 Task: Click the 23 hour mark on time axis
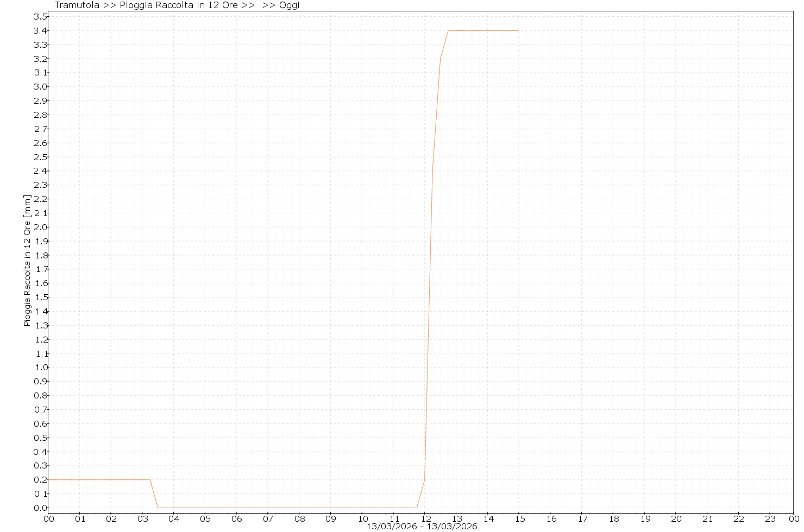pyautogui.click(x=770, y=518)
